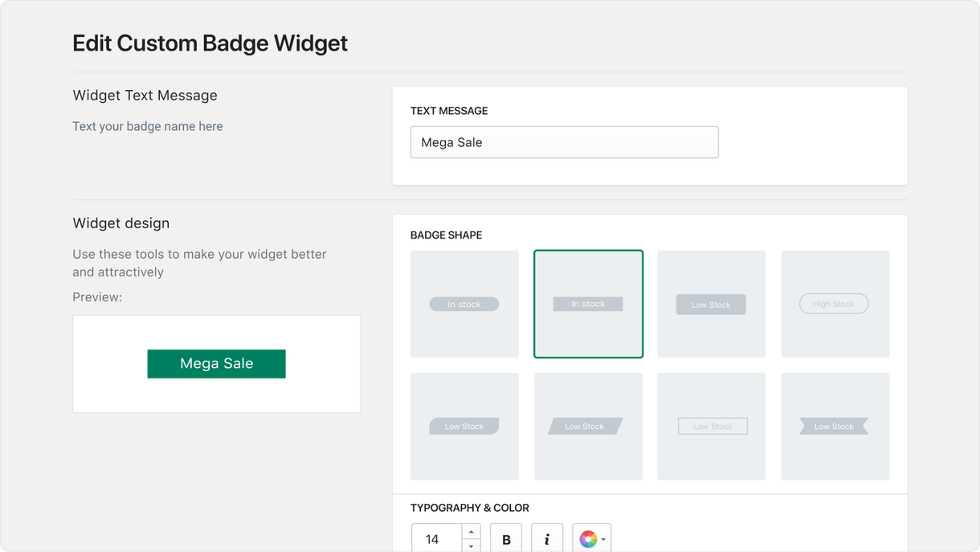
Task: Click the 'BADGE SHAPE' section label
Action: (446, 235)
